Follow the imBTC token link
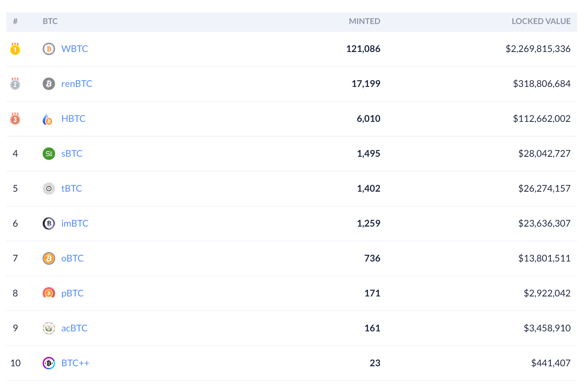This screenshot has width=588, height=388. (x=75, y=223)
